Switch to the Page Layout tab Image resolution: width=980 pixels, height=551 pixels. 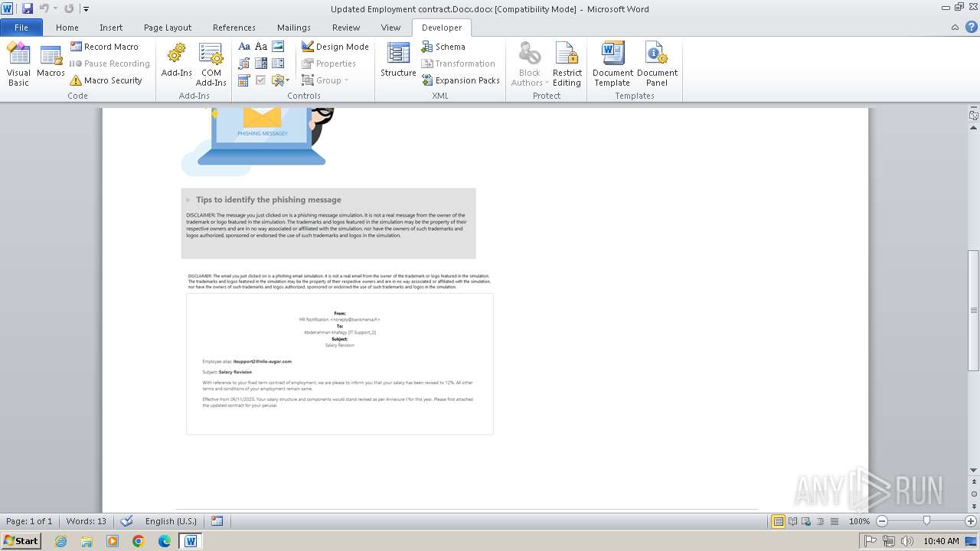[168, 28]
